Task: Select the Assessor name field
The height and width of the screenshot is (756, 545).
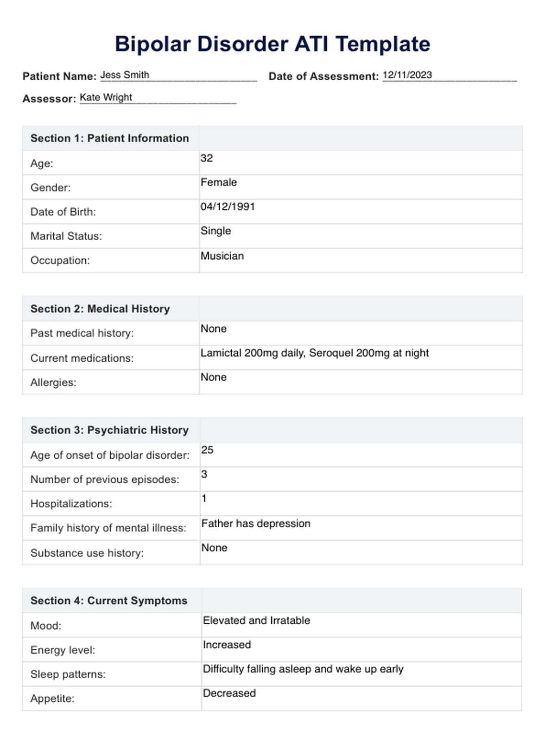Action: [x=158, y=97]
